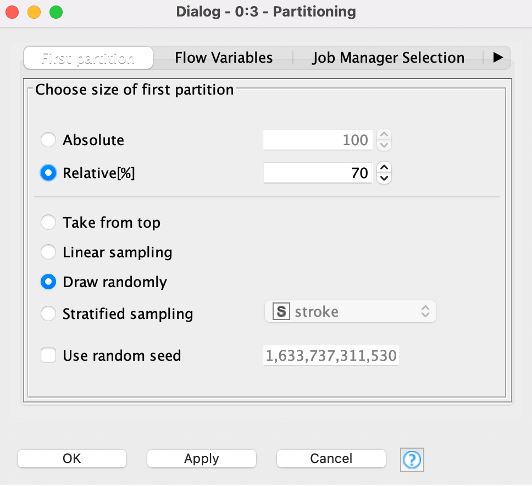The image size is (532, 486).
Task: Increase the Absolute value stepper
Action: pos(384,135)
